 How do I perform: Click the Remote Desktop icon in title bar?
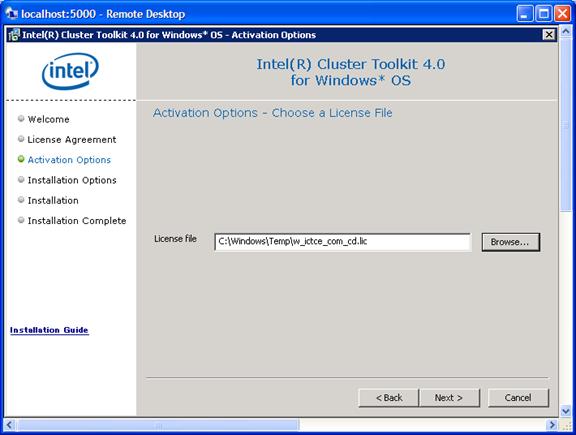11,14
